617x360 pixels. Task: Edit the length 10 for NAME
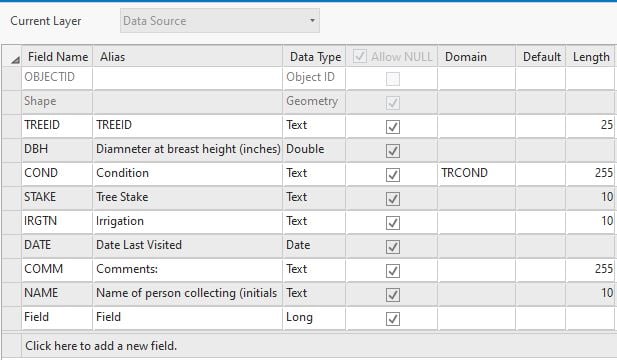click(x=591, y=294)
